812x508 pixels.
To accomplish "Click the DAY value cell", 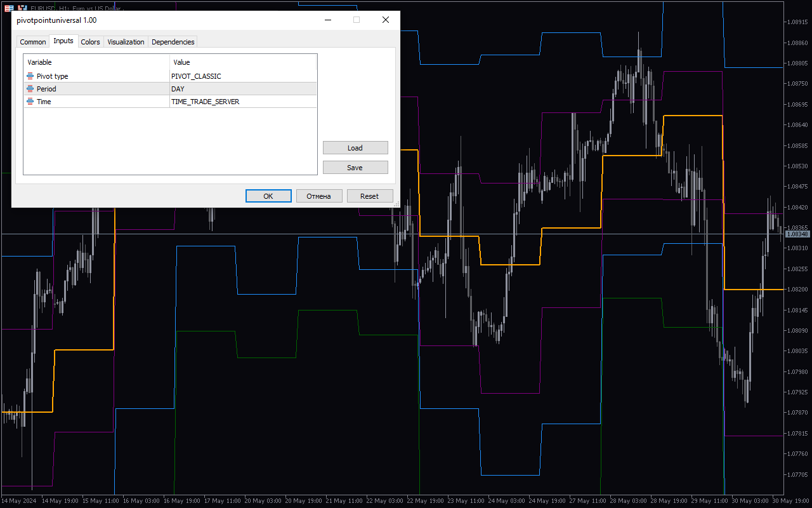I will pos(243,89).
